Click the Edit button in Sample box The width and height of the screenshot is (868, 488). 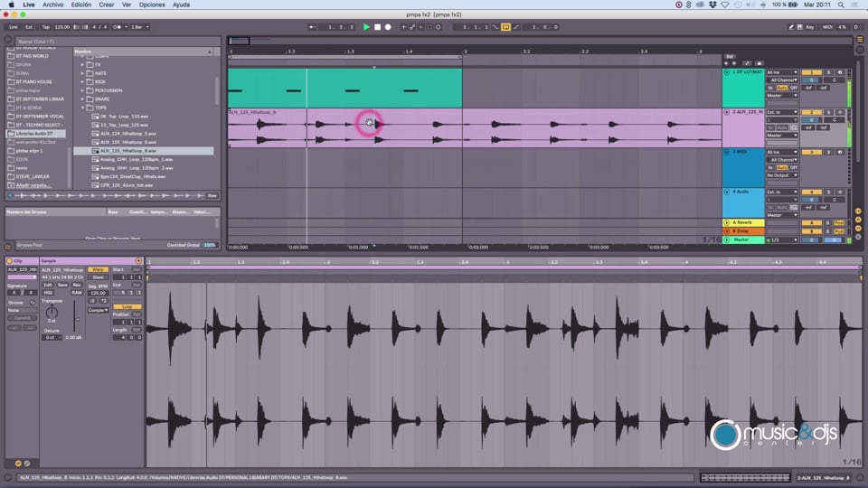click(48, 285)
